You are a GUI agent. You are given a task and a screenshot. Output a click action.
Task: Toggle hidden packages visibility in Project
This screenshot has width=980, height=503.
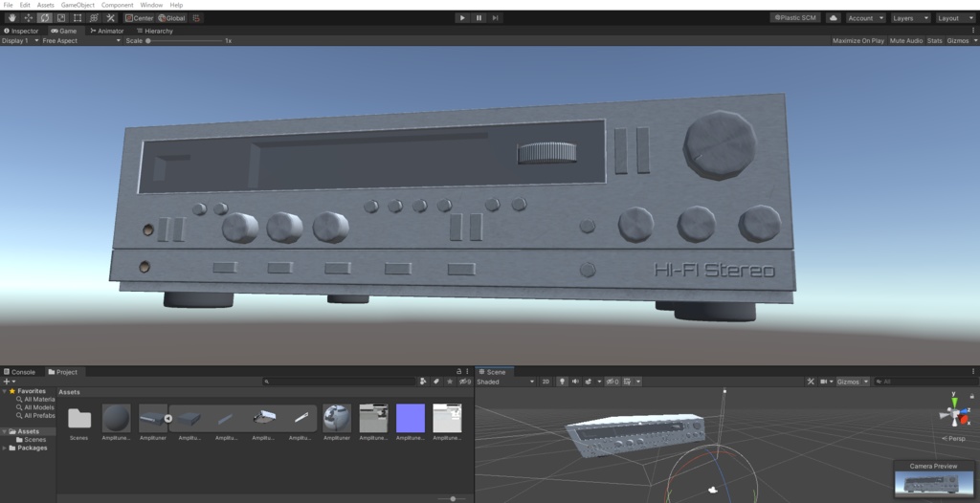click(x=464, y=382)
